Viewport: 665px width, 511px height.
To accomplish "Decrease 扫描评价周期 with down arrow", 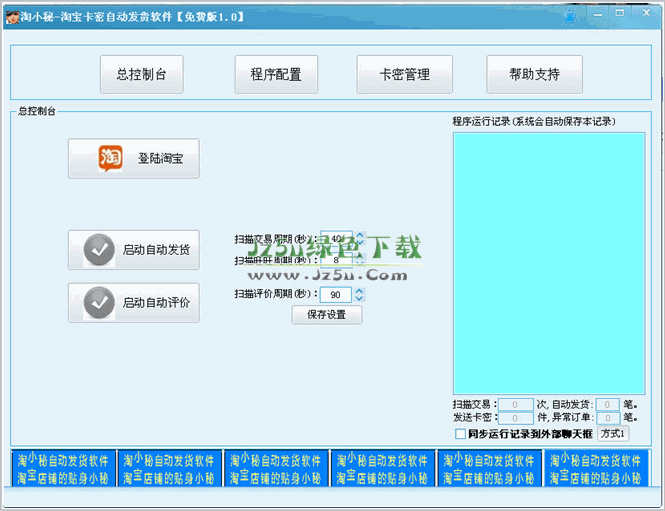I will tap(359, 299).
